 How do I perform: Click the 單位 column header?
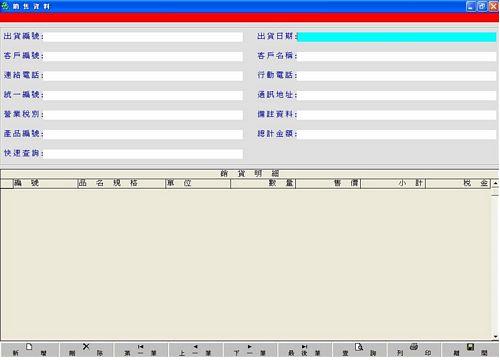(x=198, y=183)
